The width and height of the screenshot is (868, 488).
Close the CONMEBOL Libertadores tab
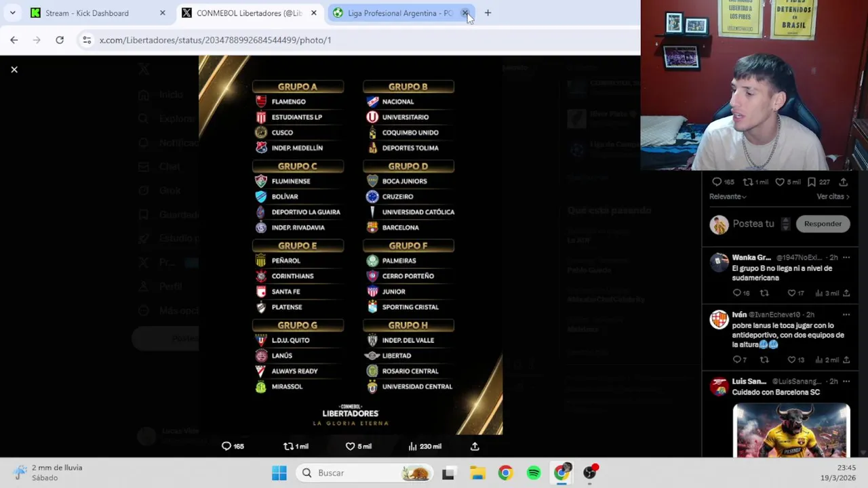(x=313, y=13)
